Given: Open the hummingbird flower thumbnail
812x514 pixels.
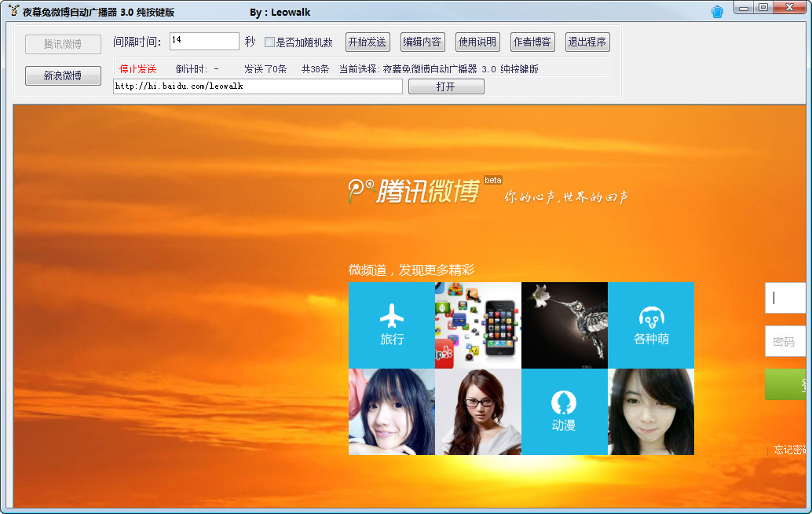Looking at the screenshot, I should pos(565,325).
